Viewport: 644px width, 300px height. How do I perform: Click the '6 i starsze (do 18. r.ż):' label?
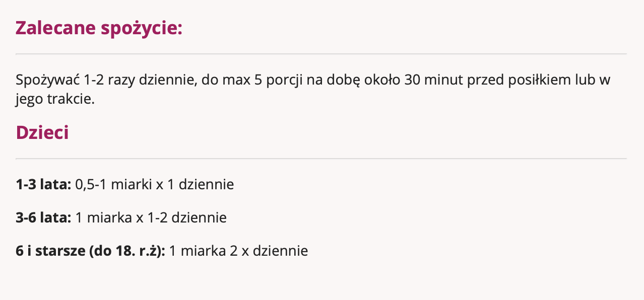click(x=91, y=251)
